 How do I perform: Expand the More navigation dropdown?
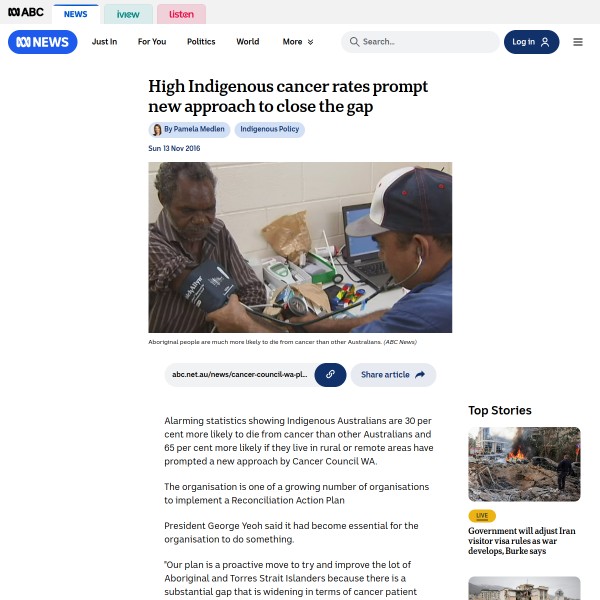pyautogui.click(x=298, y=42)
